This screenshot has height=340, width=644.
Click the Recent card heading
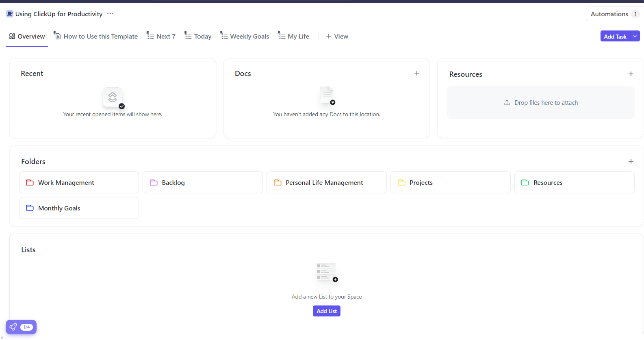point(32,74)
